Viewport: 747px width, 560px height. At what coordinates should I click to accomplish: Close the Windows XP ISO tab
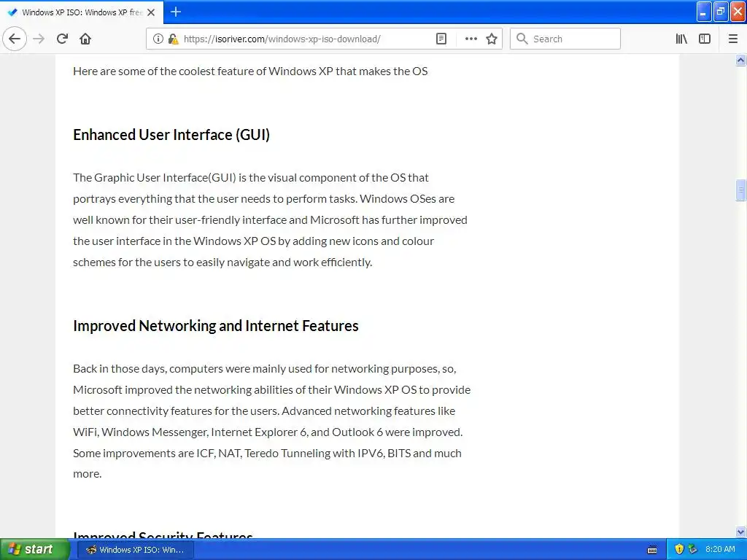click(151, 12)
